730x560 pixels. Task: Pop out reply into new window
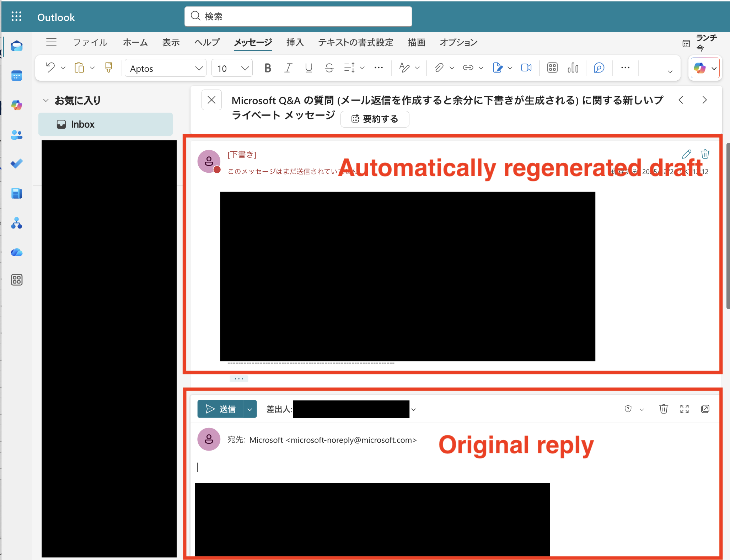coord(705,409)
